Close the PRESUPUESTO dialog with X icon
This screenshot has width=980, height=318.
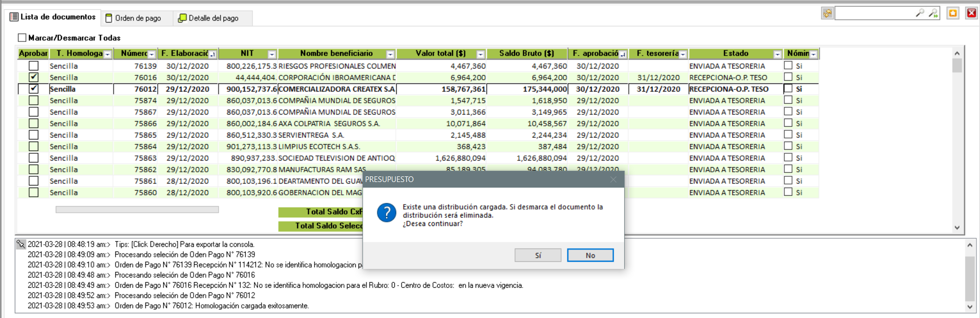(x=613, y=179)
